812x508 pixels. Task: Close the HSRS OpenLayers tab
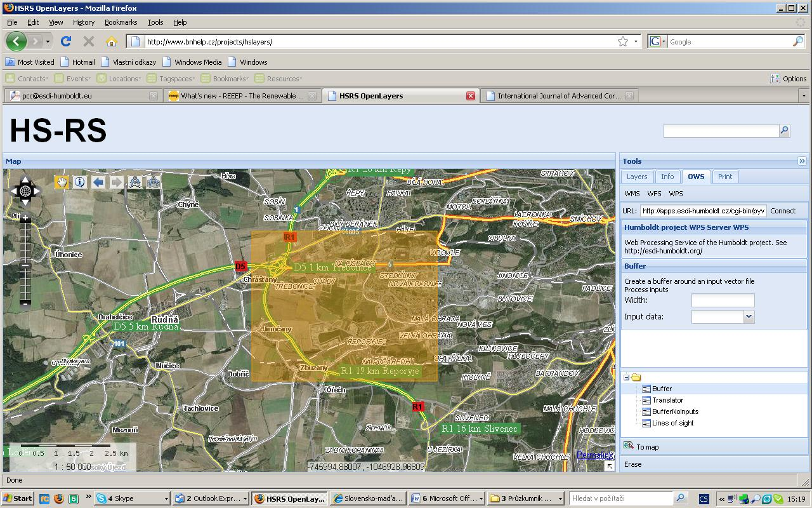coord(471,96)
